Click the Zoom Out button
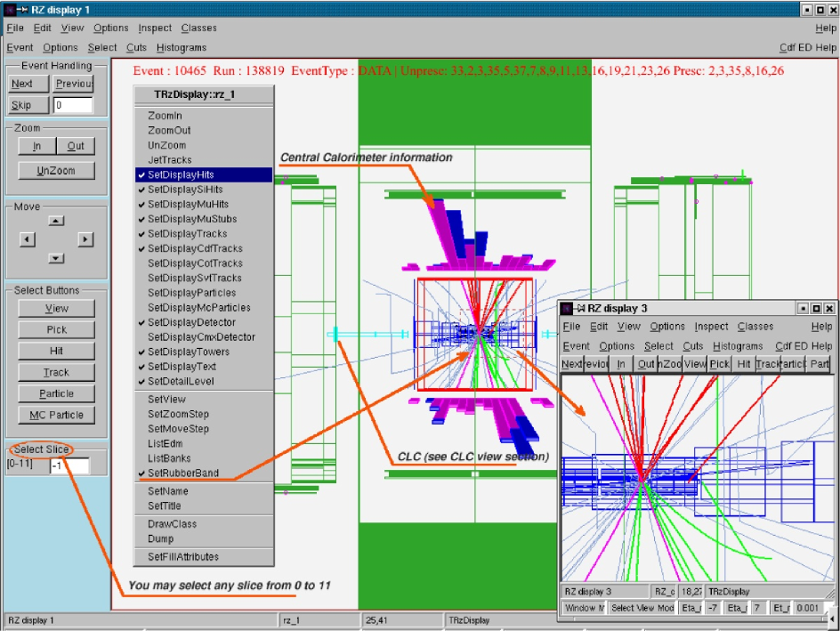The height and width of the screenshot is (631, 840). click(76, 146)
